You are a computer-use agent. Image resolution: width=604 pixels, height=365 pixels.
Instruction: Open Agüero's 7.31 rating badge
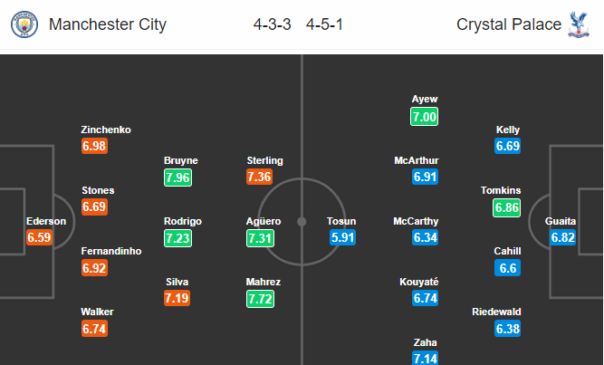(x=260, y=238)
